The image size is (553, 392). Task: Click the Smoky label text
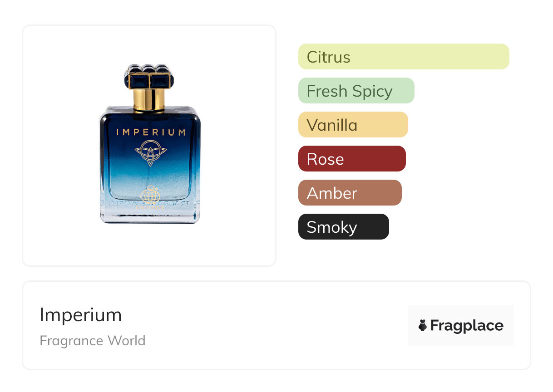tap(332, 227)
